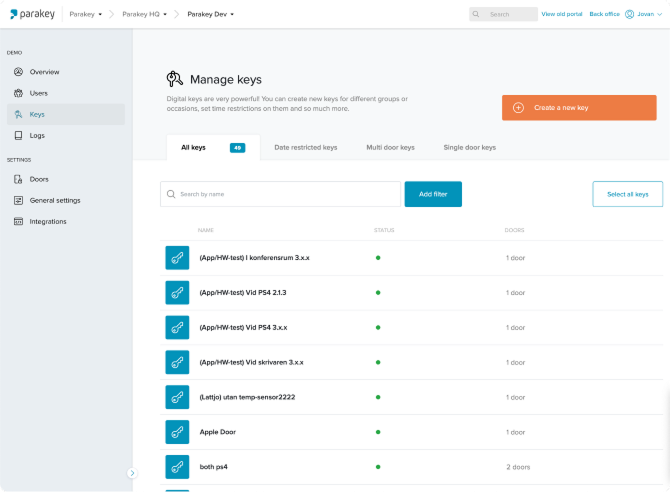
Task: Switch to Date restricted keys tab
Action: coord(306,147)
